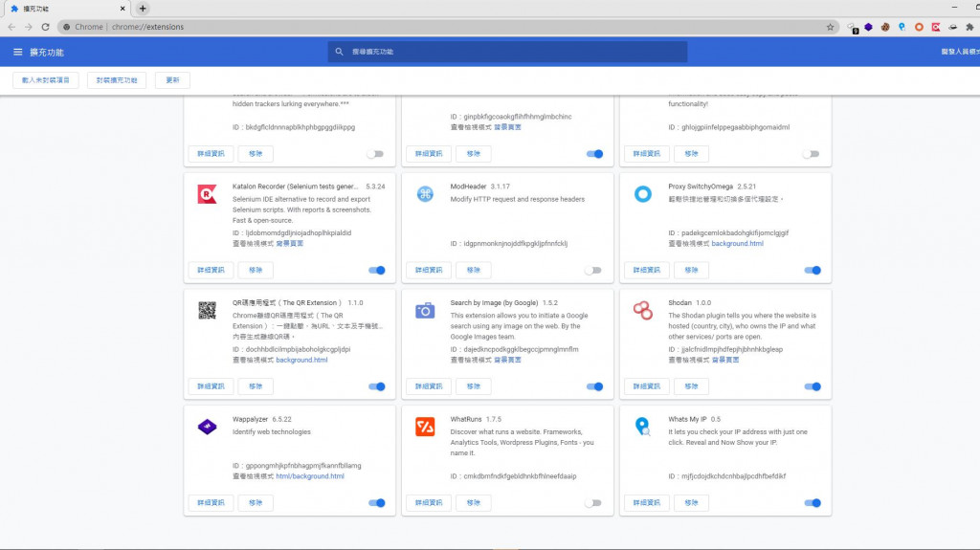Viewport: 980px width, 550px height.
Task: Select the 擴充功能 browser tab
Action: point(66,9)
